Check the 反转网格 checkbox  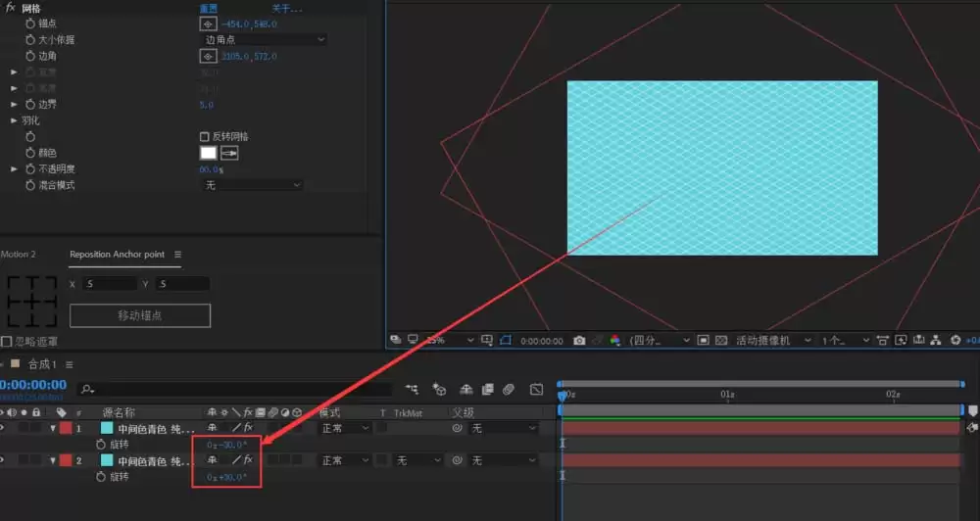(x=204, y=136)
